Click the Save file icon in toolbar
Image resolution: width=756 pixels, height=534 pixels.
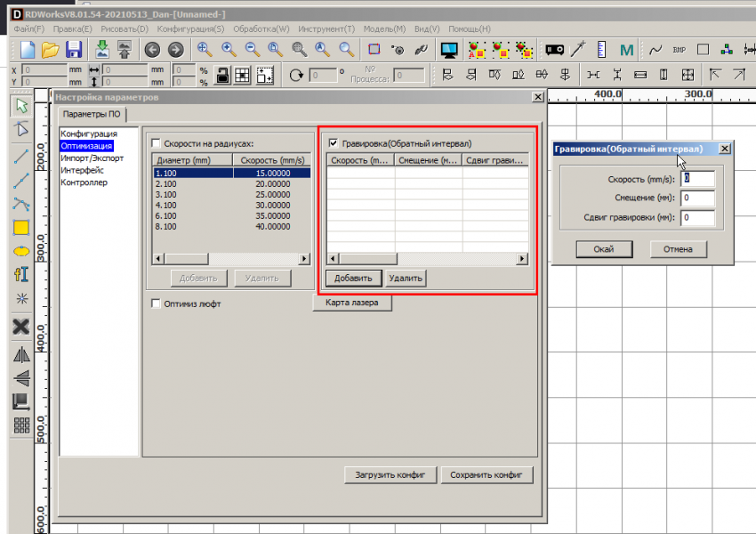(74, 50)
